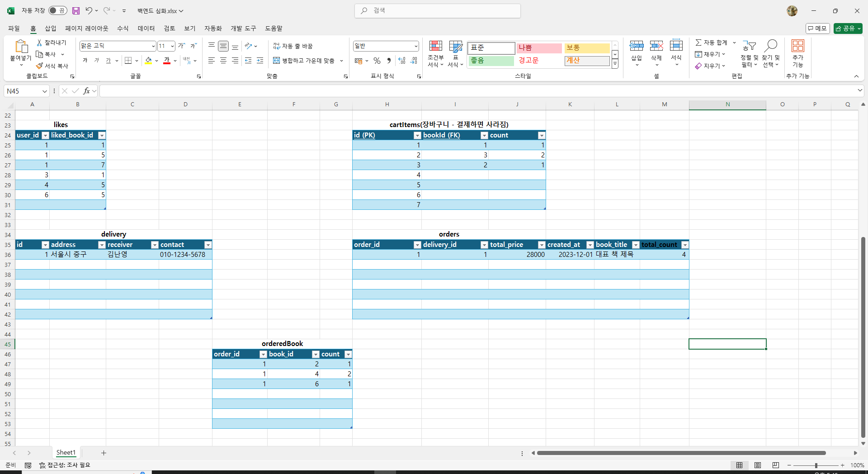Open book_id filter dropdown in orderedBook
Image resolution: width=868 pixels, height=474 pixels.
pos(316,354)
